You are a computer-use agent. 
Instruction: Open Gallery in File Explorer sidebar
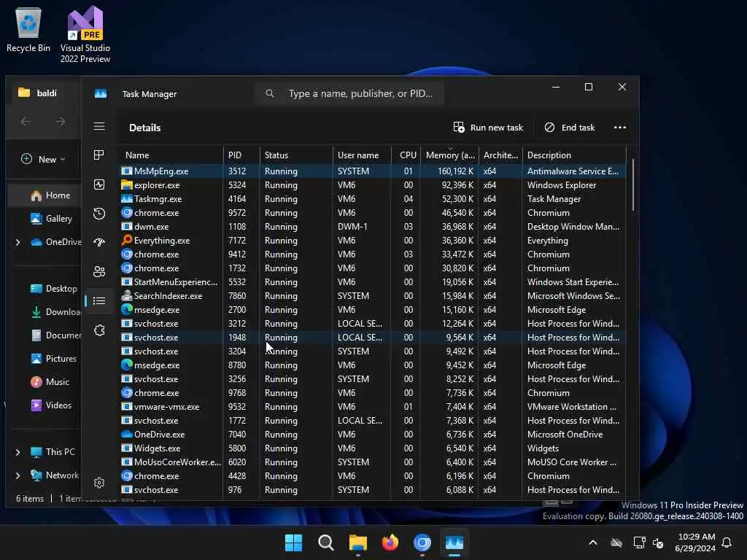[50, 219]
